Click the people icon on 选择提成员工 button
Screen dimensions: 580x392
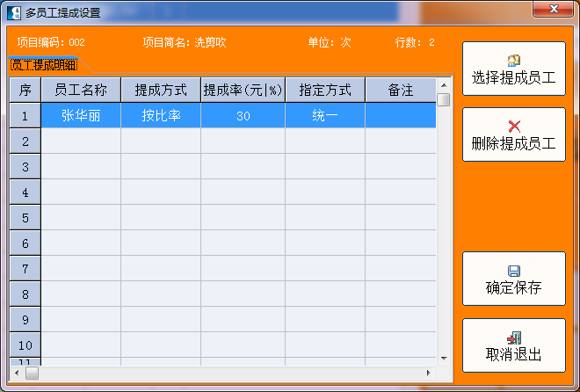tap(514, 61)
